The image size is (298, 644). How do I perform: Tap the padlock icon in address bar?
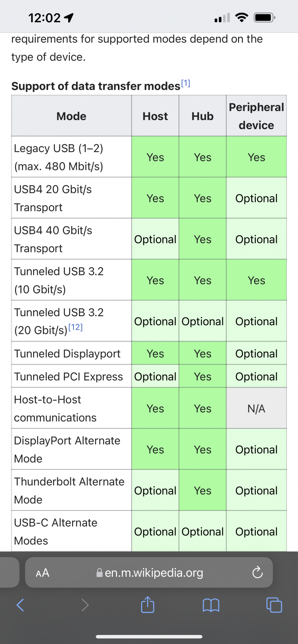(100, 573)
